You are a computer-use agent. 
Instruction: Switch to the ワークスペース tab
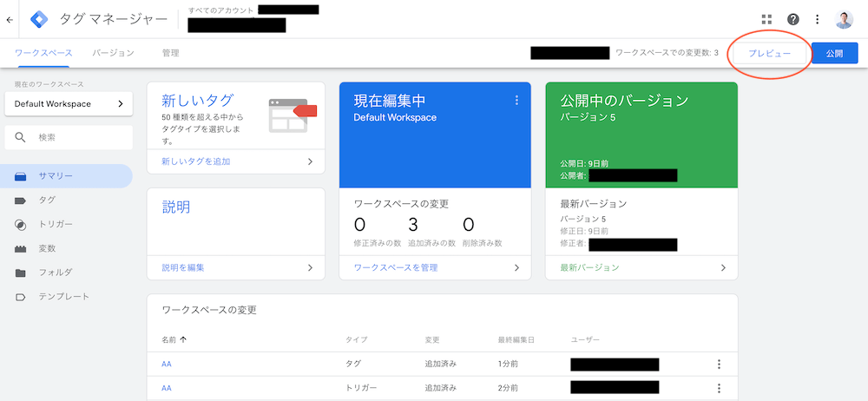[x=43, y=53]
